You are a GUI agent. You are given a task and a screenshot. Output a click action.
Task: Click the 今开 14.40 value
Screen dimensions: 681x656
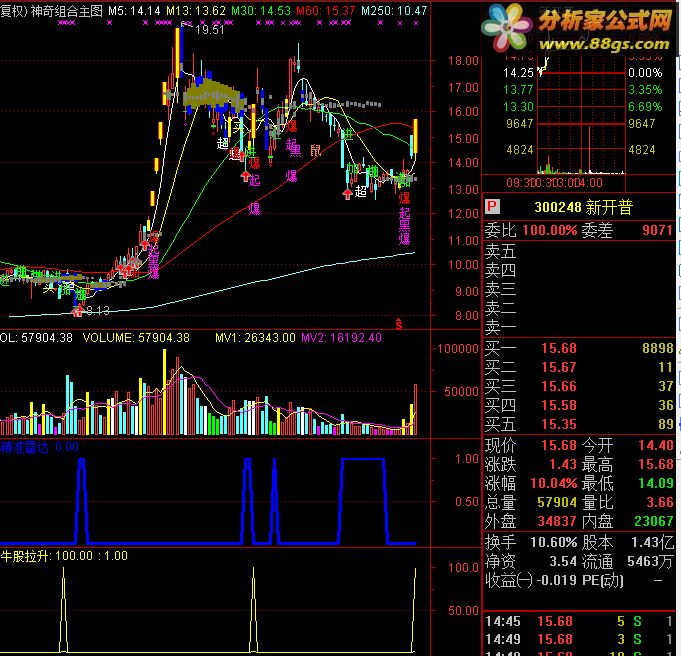655,445
